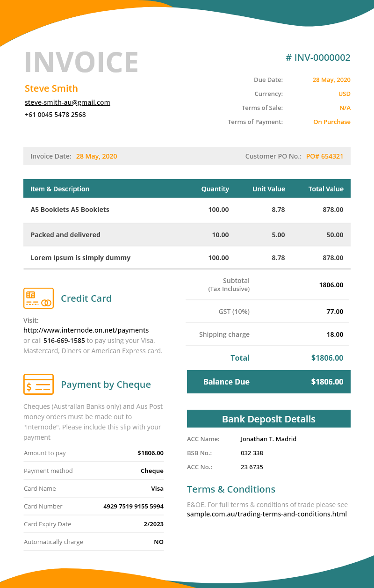
Task: Click the Terms & Conditions heading
Action: (x=231, y=489)
